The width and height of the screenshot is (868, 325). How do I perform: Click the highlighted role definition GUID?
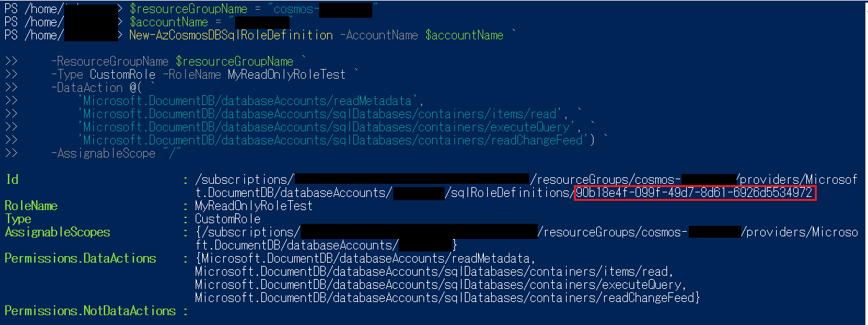coord(695,192)
